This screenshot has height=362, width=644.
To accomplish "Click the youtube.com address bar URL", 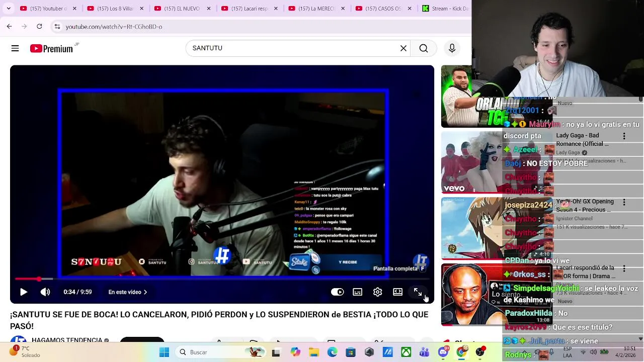I will (114, 27).
